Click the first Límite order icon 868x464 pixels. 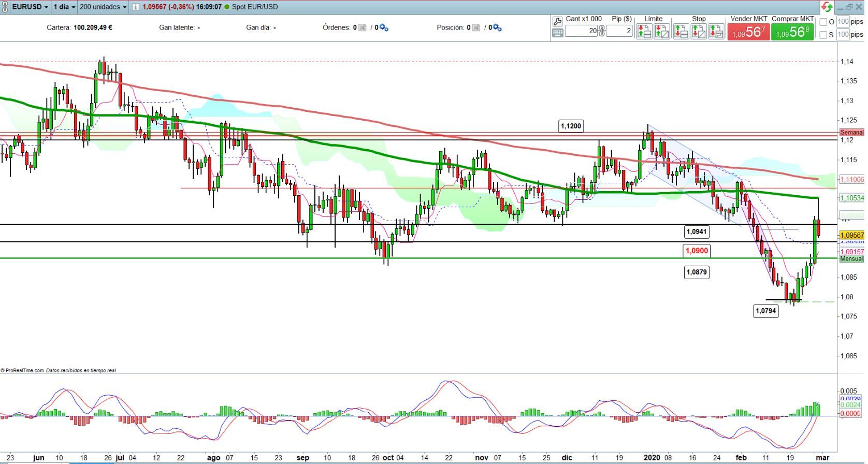click(644, 32)
